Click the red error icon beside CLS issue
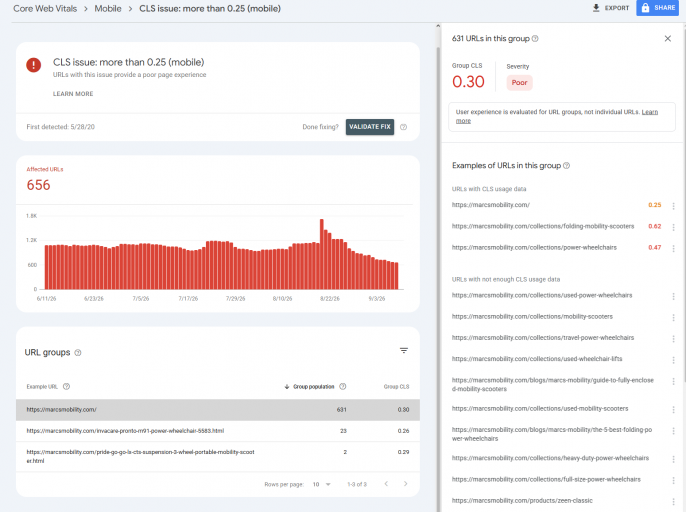 click(x=34, y=65)
